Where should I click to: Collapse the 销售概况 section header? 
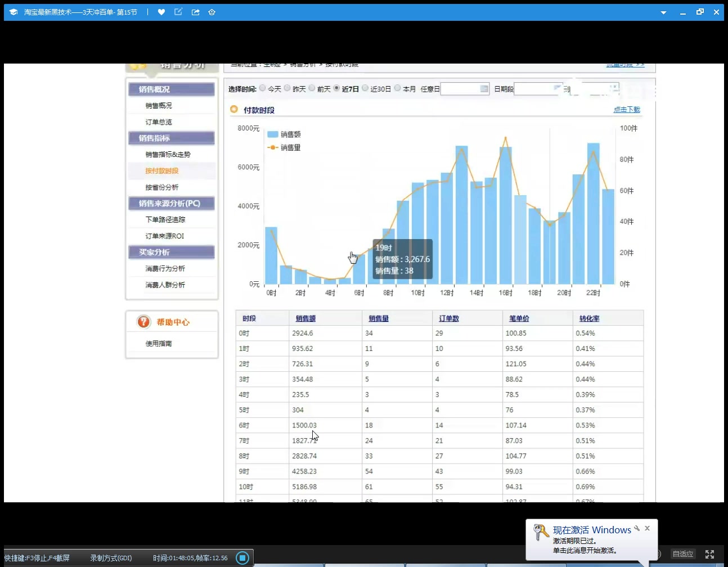172,89
